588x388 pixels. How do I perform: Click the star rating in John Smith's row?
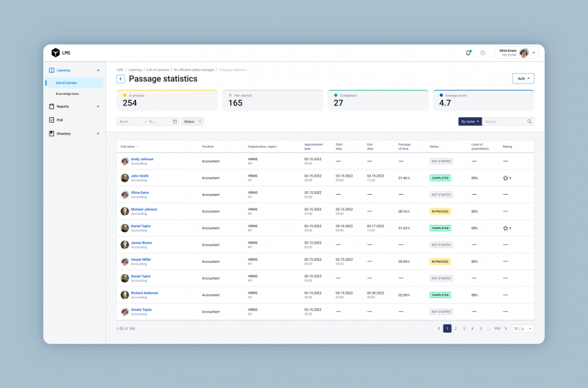506,177
